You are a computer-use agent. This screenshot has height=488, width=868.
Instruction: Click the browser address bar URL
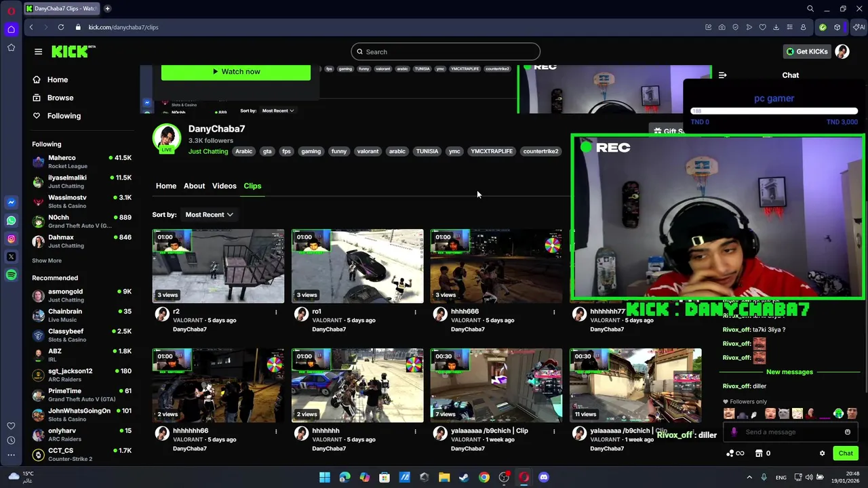pos(123,27)
